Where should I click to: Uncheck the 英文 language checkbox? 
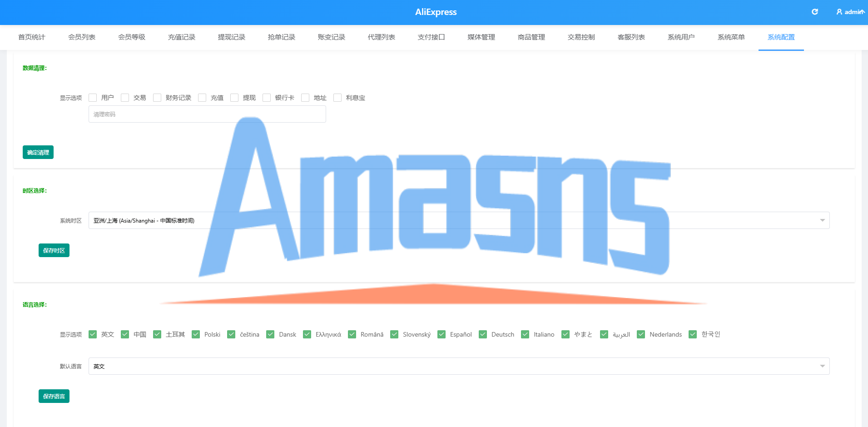tap(93, 334)
